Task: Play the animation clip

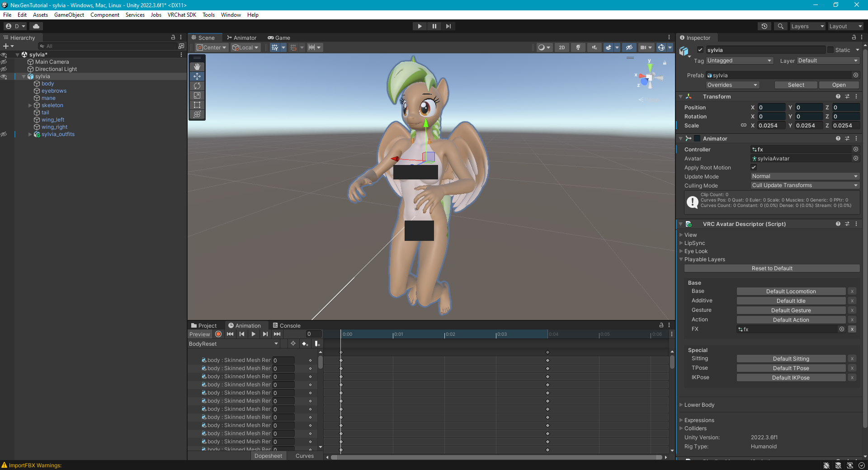Action: coord(254,334)
